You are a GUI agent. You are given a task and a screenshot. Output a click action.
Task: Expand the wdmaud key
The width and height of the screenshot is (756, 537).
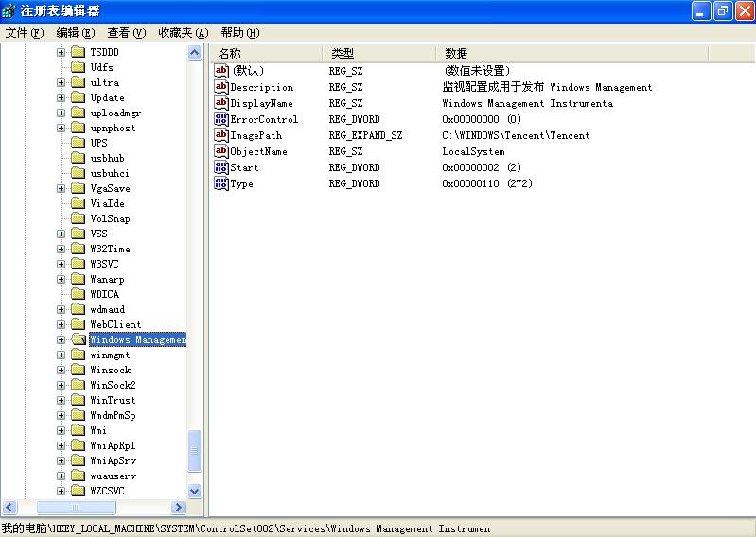pyautogui.click(x=61, y=309)
